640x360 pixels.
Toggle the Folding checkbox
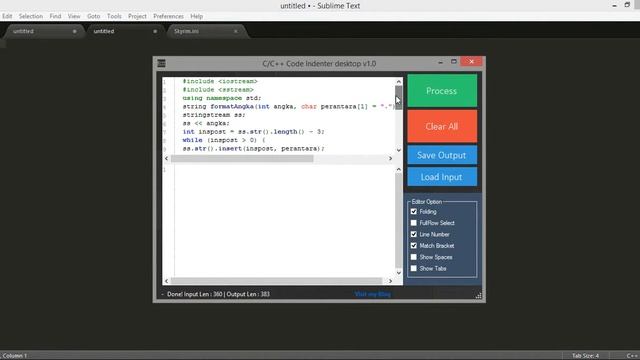413,211
